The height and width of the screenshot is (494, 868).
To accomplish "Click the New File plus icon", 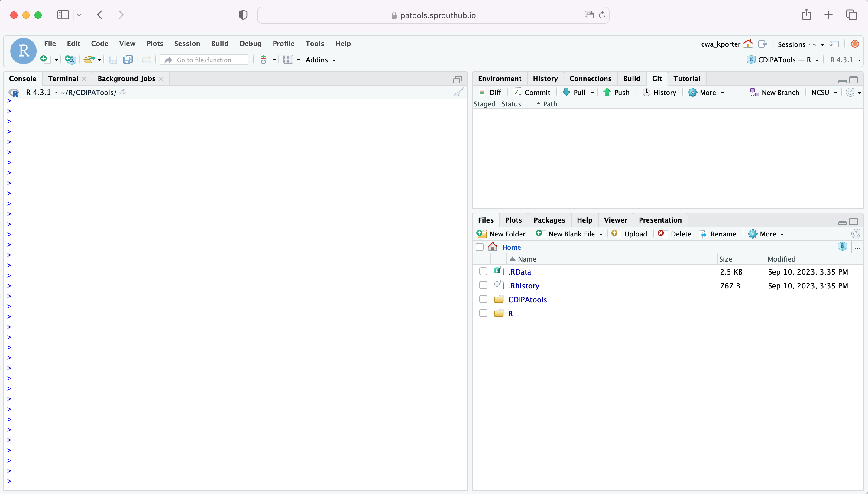I will coord(44,60).
